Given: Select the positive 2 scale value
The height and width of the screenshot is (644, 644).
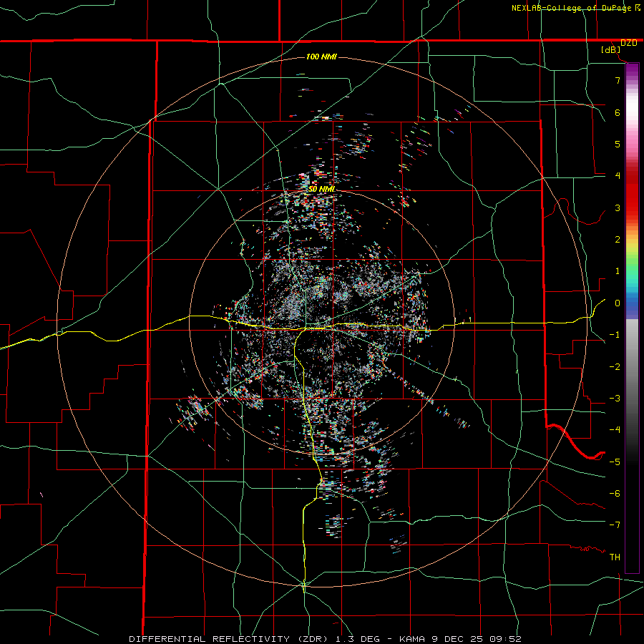Looking at the screenshot, I should click(x=618, y=240).
